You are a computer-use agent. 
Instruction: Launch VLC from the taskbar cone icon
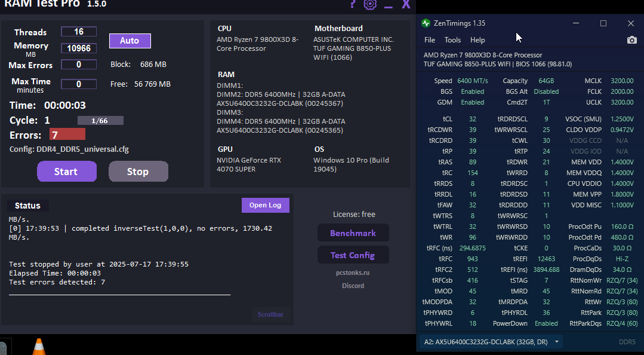(39, 347)
